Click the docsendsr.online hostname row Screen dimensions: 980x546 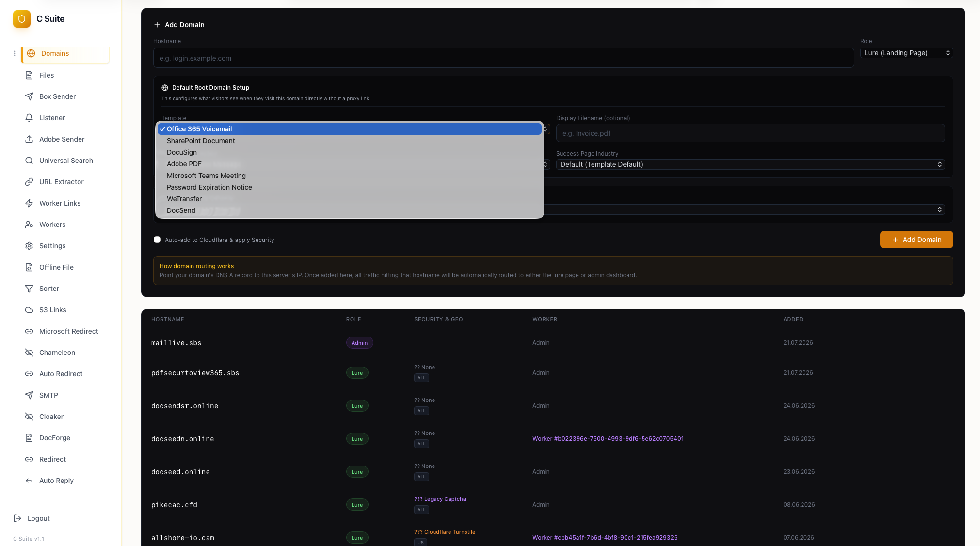[x=185, y=406]
